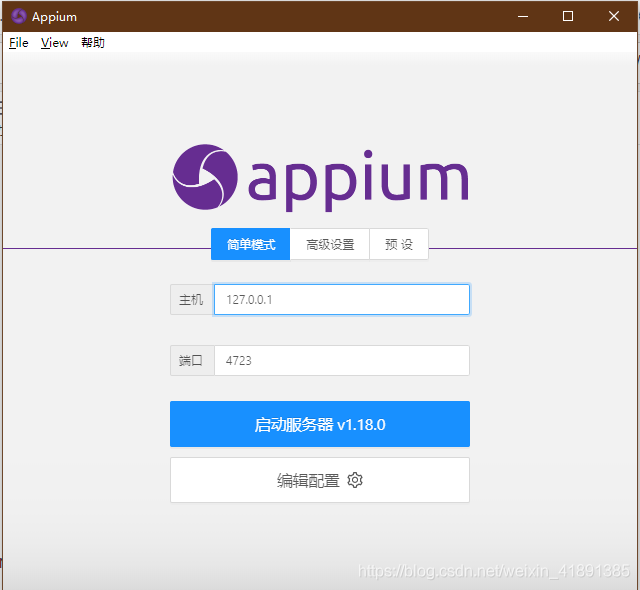Open the 帮助 help menu
The image size is (640, 590).
pos(93,42)
